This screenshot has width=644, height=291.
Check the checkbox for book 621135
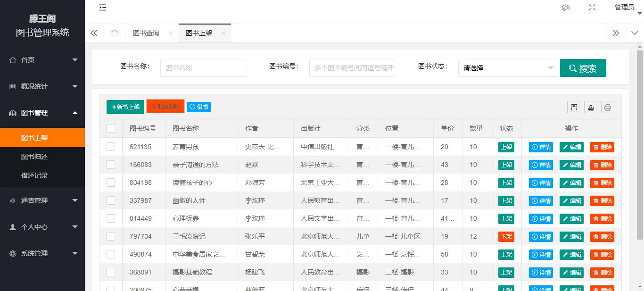[x=111, y=147]
